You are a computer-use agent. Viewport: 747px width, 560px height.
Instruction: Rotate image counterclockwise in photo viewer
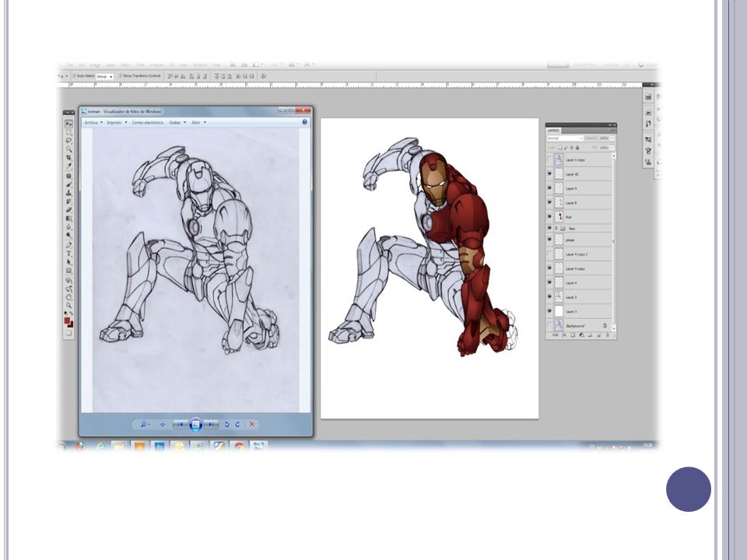point(226,425)
